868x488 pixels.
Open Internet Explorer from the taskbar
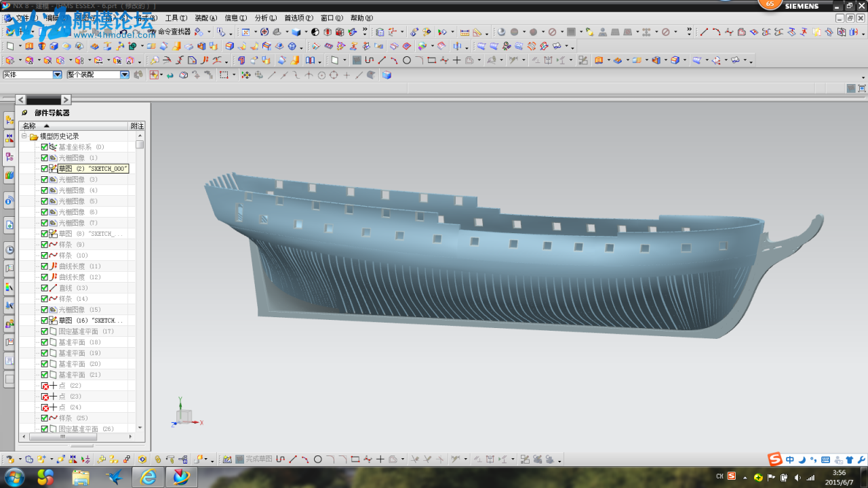point(148,477)
